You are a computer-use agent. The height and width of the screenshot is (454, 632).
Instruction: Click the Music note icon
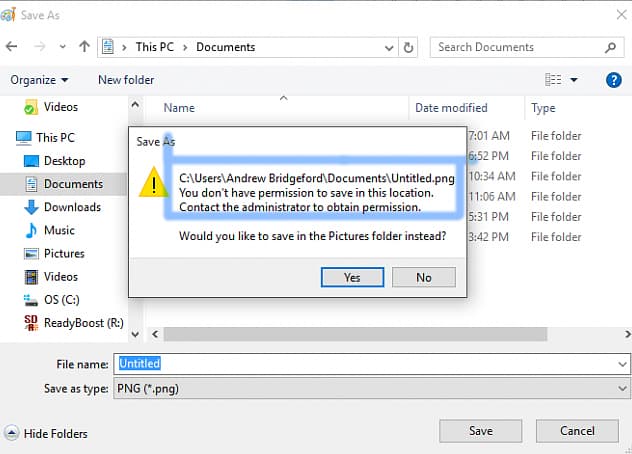[x=31, y=230]
